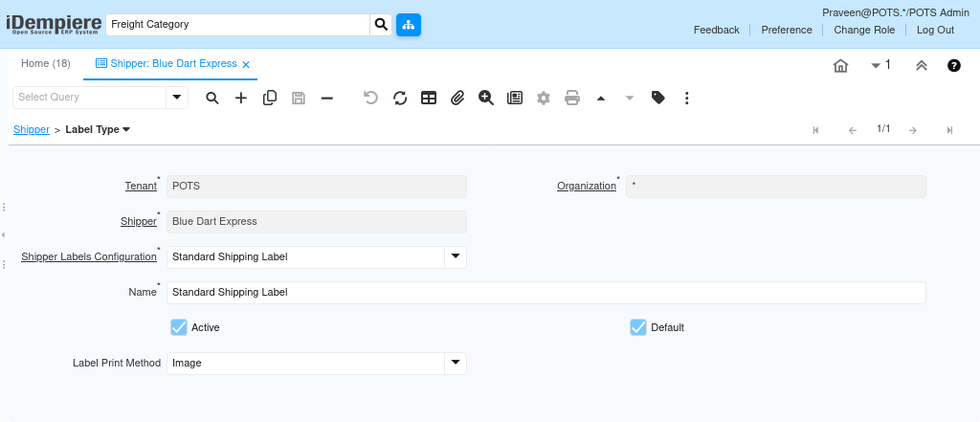
Task: Click the Save disk icon
Action: pyautogui.click(x=299, y=99)
